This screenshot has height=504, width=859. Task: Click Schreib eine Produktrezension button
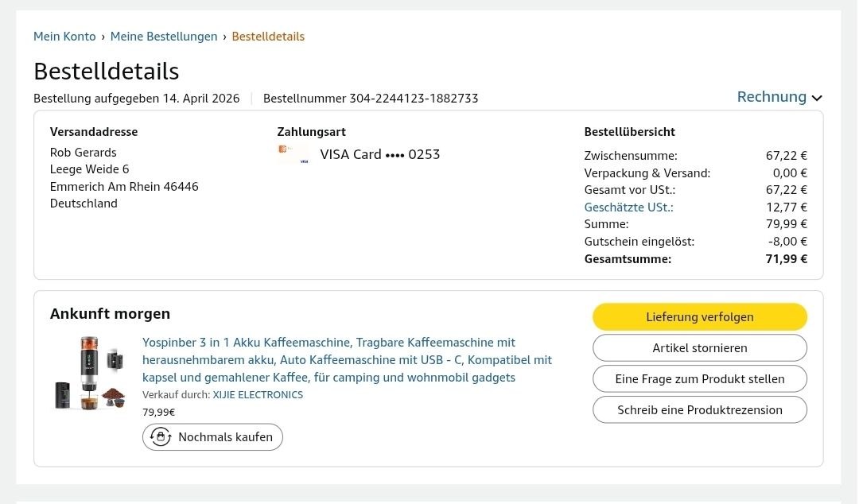click(x=699, y=409)
